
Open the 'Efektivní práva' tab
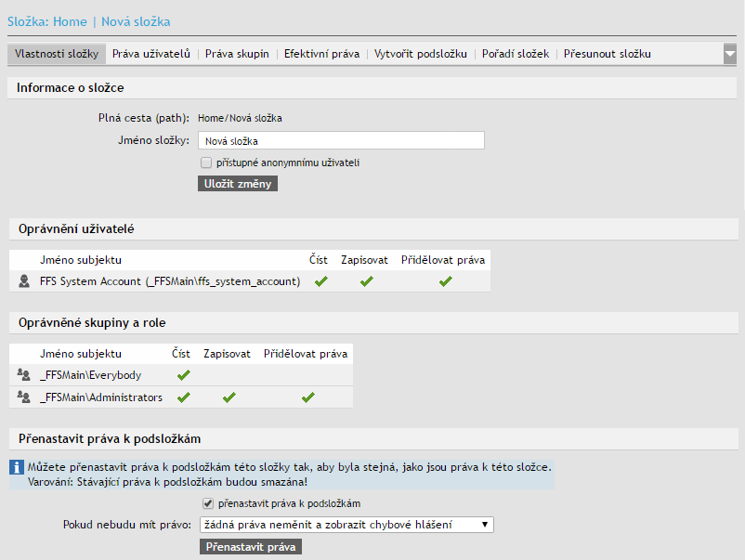321,54
